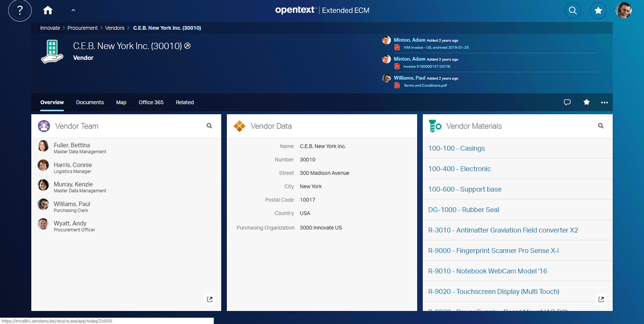Image resolution: width=644 pixels, height=324 pixels.
Task: Click PDF icon next to Terms and Conditions
Action: click(397, 85)
